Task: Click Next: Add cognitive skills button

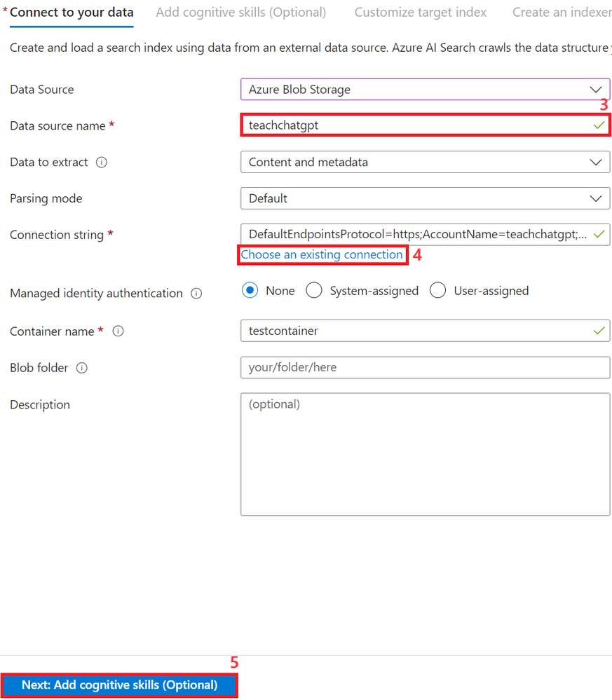Action: point(119,685)
